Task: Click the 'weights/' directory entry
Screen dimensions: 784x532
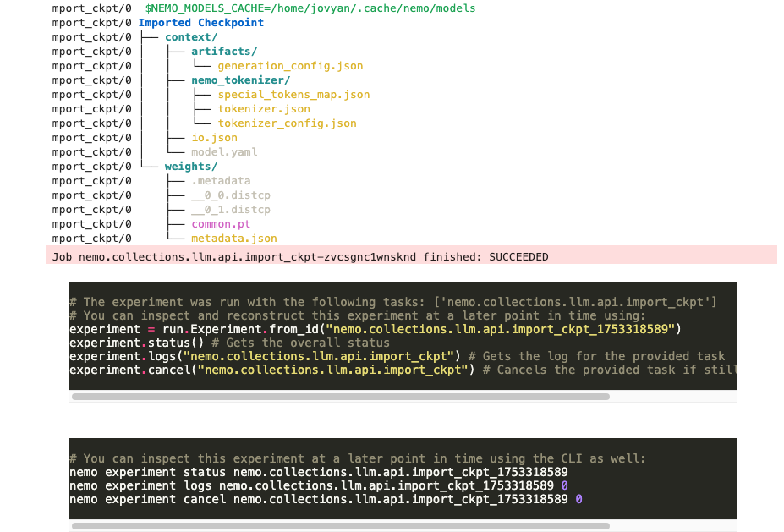Action: [191, 167]
